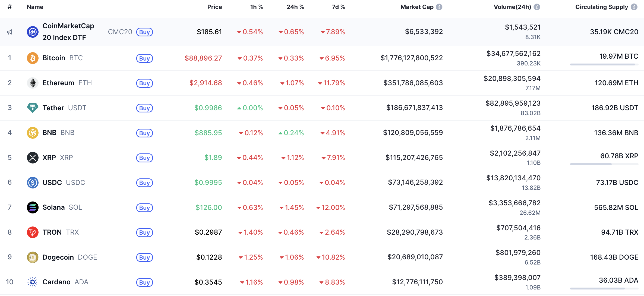Sort table by Price column header
The image size is (644, 296).
(214, 7)
